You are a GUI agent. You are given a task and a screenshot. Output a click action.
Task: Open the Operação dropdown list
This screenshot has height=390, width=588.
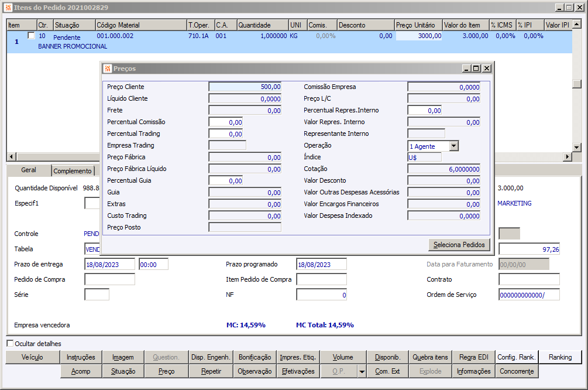[454, 146]
